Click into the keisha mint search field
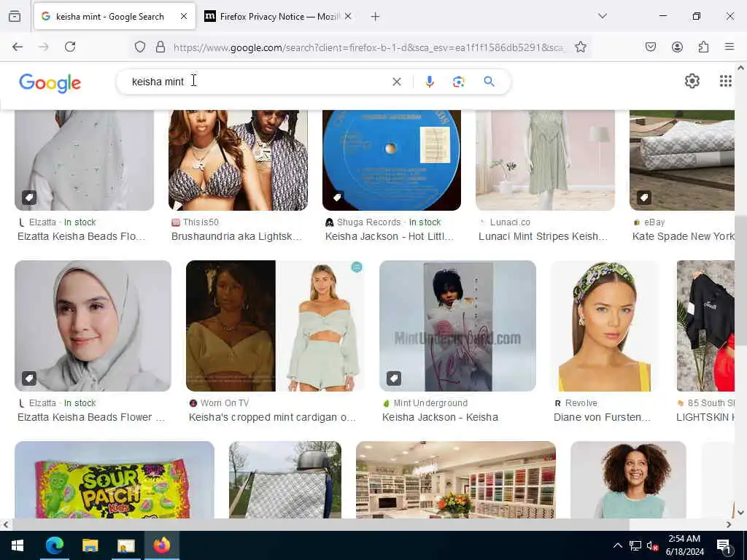This screenshot has height=560, width=747. [x=258, y=82]
